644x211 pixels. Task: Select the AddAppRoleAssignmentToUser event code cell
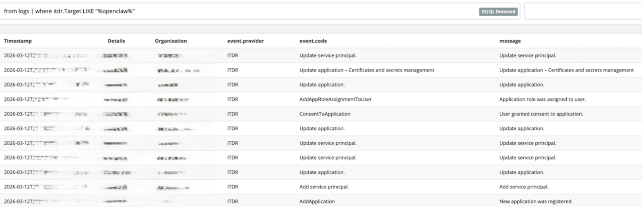335,99
